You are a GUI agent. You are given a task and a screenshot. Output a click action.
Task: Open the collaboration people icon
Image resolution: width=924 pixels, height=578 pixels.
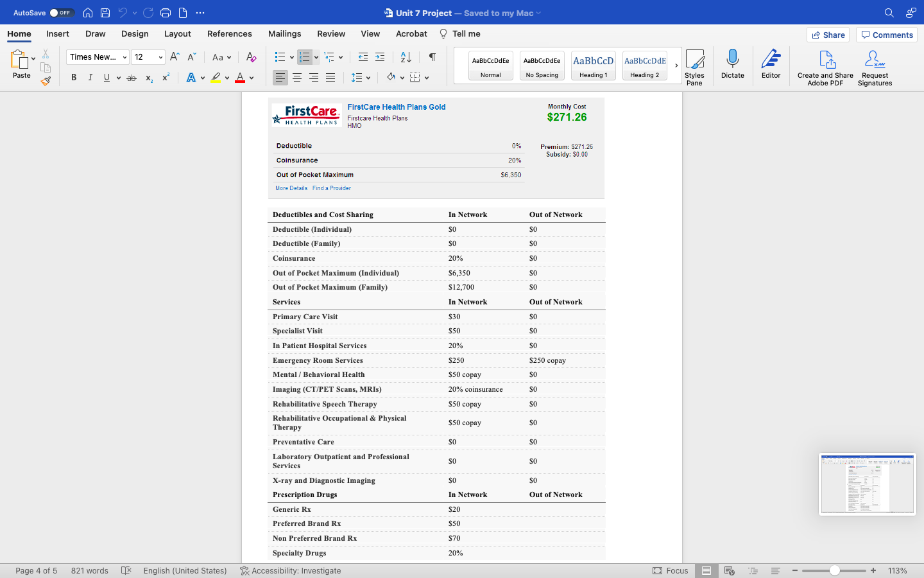click(911, 13)
